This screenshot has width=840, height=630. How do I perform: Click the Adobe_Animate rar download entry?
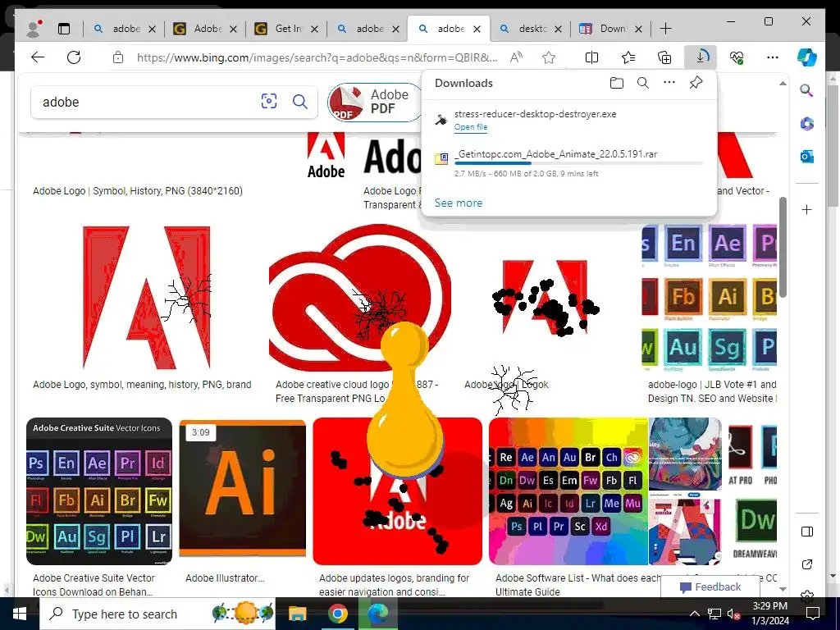pos(569,163)
